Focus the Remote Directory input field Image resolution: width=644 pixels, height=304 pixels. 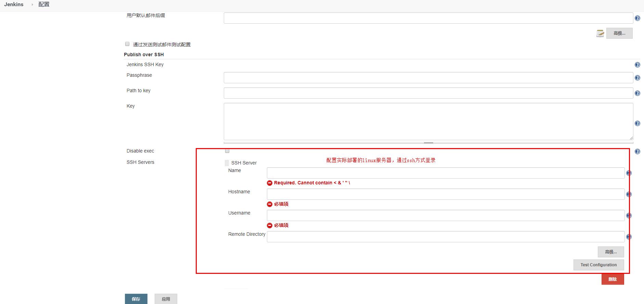(446, 237)
